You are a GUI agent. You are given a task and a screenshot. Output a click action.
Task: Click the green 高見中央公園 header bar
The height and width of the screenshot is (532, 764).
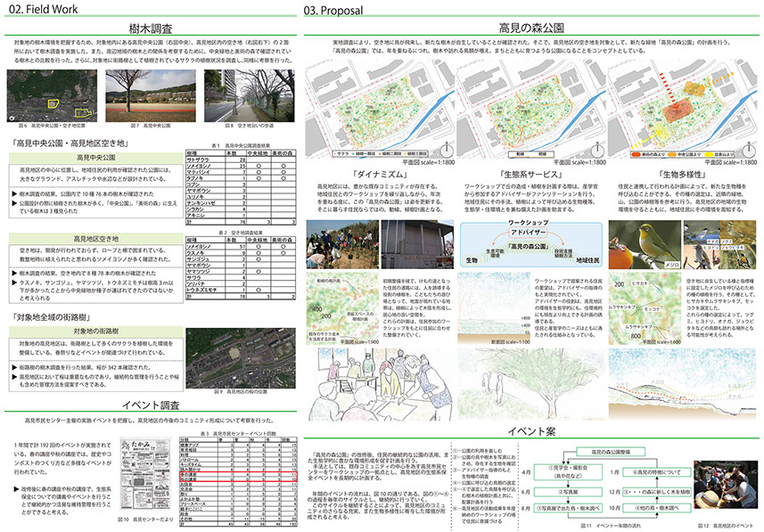96,158
